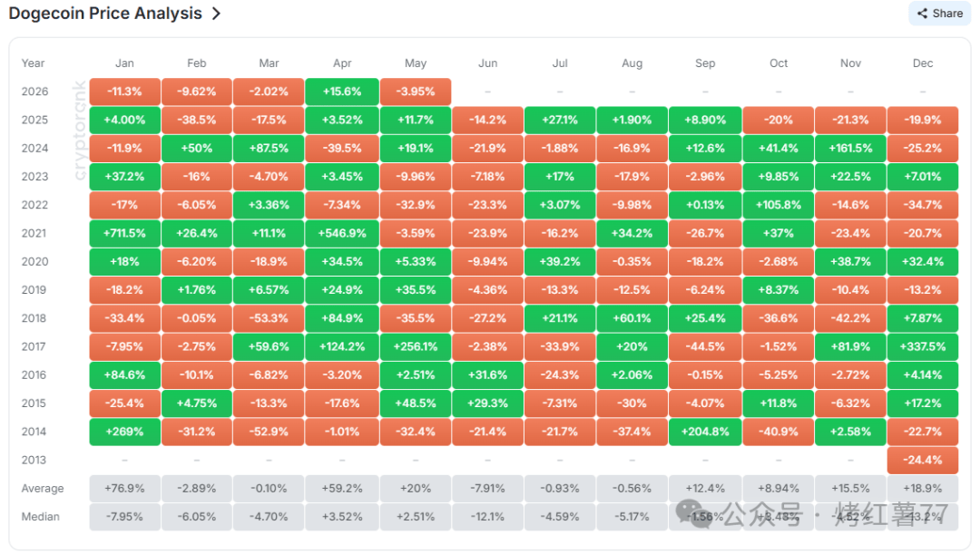Screen dimensions: 980x554
Task: Click the April Median +3.52% cell
Action: pyautogui.click(x=342, y=517)
